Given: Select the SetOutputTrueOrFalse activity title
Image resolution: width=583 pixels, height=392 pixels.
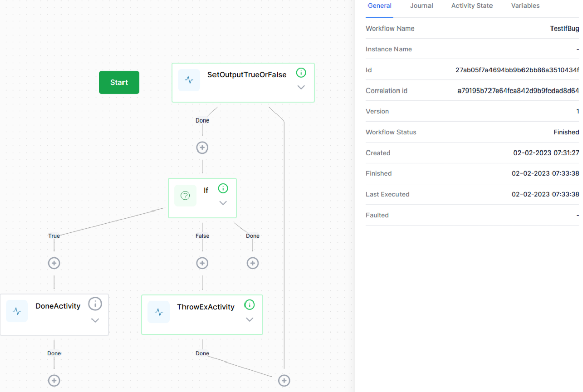Looking at the screenshot, I should pos(247,75).
